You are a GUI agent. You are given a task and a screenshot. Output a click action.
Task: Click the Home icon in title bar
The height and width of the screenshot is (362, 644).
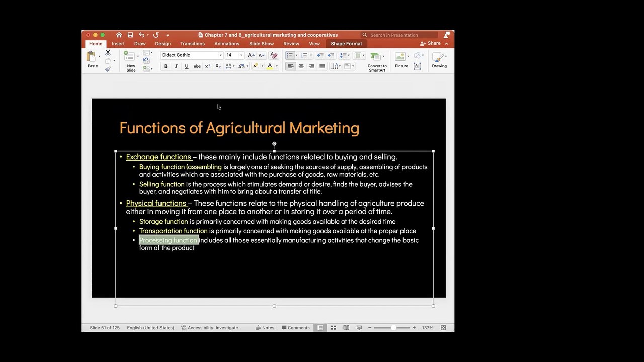pos(119,35)
